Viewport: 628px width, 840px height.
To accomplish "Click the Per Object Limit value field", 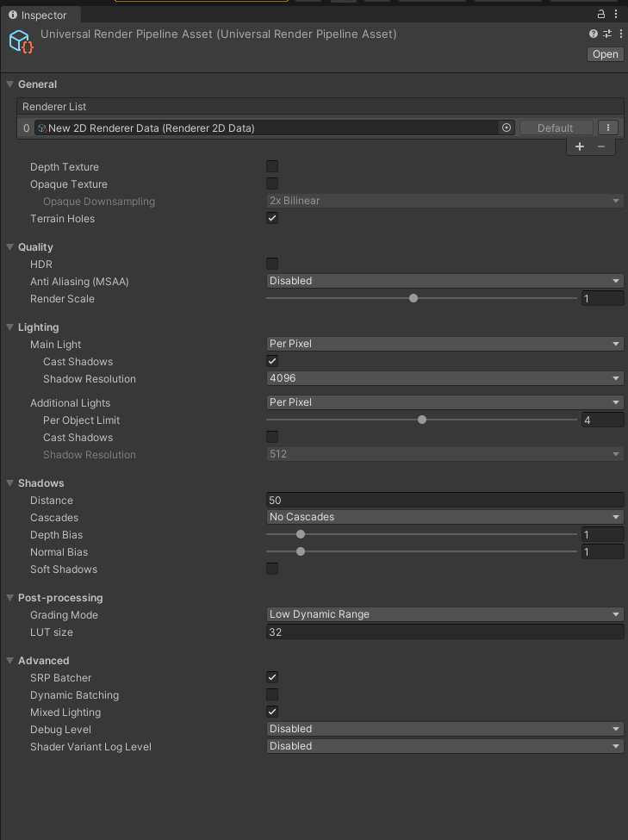I will click(x=603, y=420).
